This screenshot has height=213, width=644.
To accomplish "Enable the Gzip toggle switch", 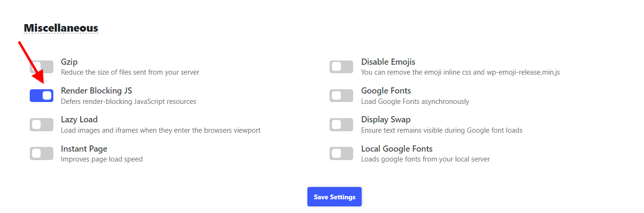I will 42,67.
